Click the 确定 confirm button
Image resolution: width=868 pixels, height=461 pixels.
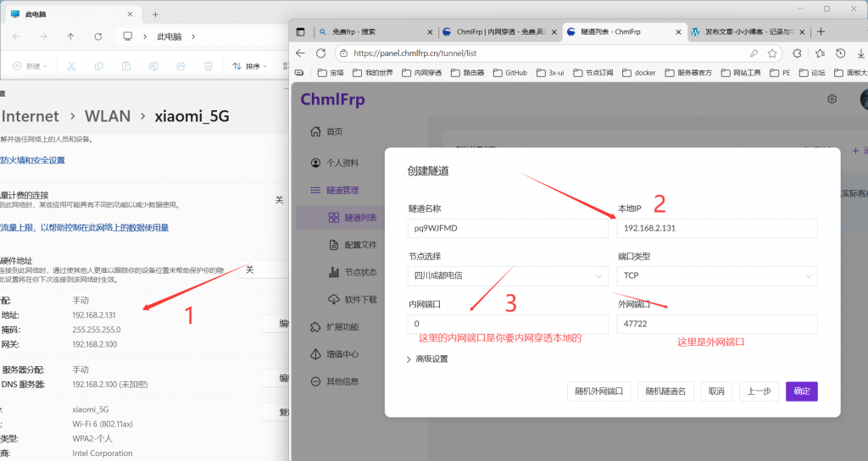801,391
